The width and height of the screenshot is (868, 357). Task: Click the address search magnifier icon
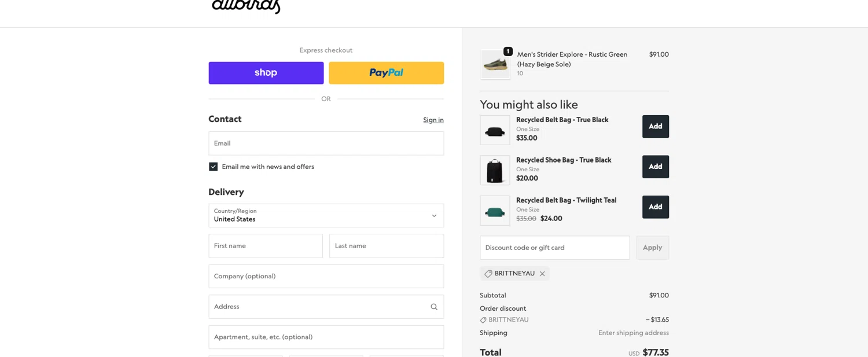click(434, 307)
